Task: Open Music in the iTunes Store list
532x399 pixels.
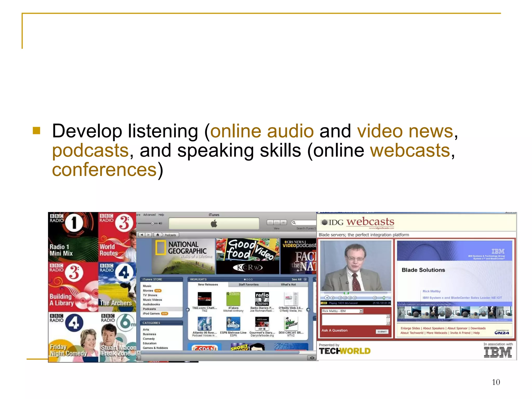Action: click(x=147, y=286)
